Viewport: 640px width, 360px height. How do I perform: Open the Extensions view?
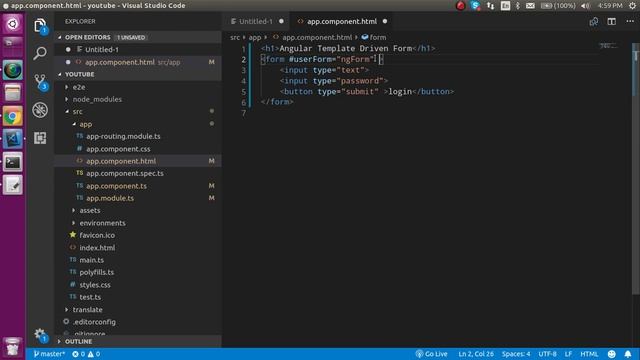40,138
